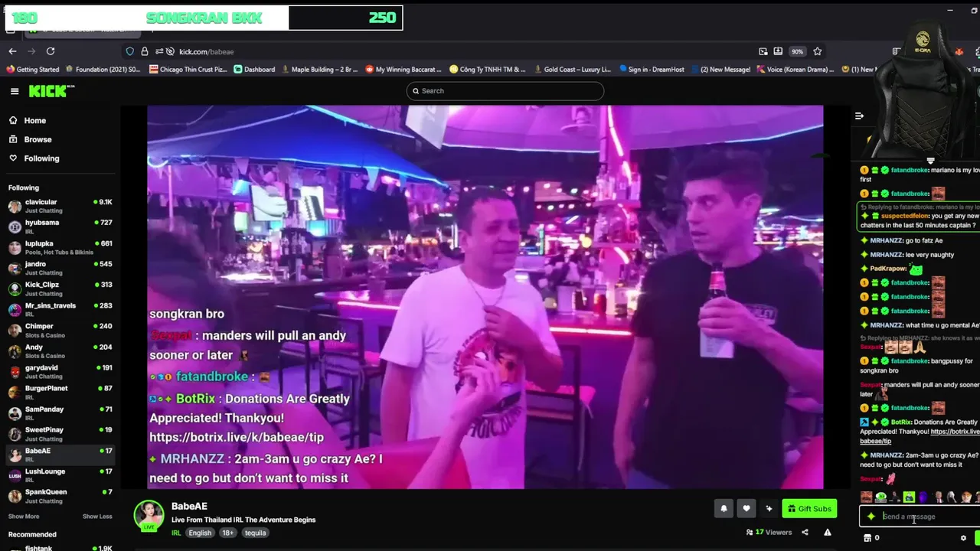Viewport: 980px width, 551px height.
Task: Open the luplupka channel
Action: [x=60, y=246]
